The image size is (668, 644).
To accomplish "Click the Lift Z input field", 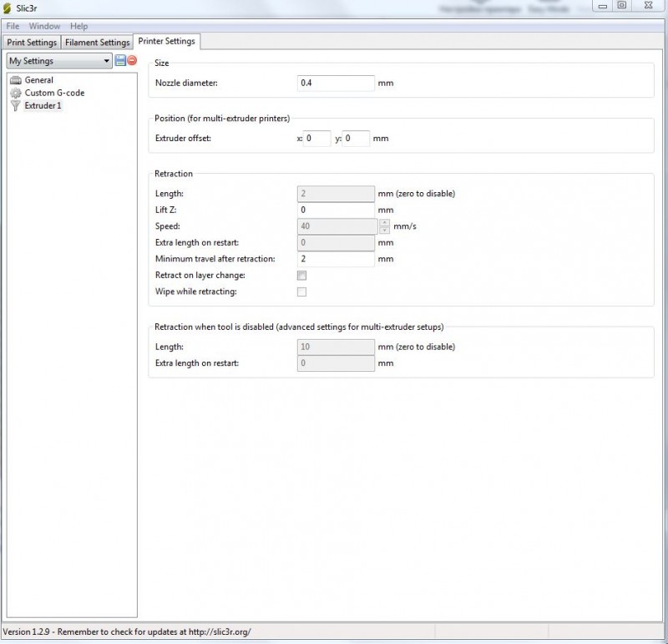I will pos(336,210).
